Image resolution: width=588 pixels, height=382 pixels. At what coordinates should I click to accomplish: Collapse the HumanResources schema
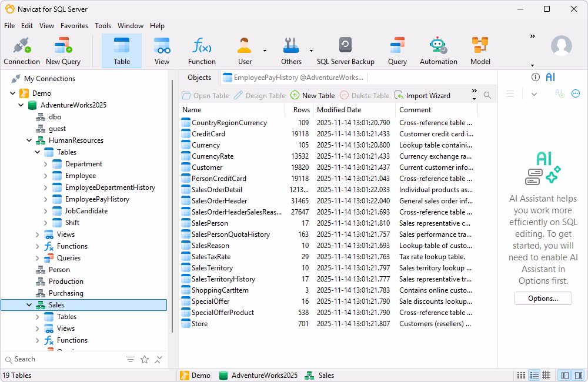point(29,140)
